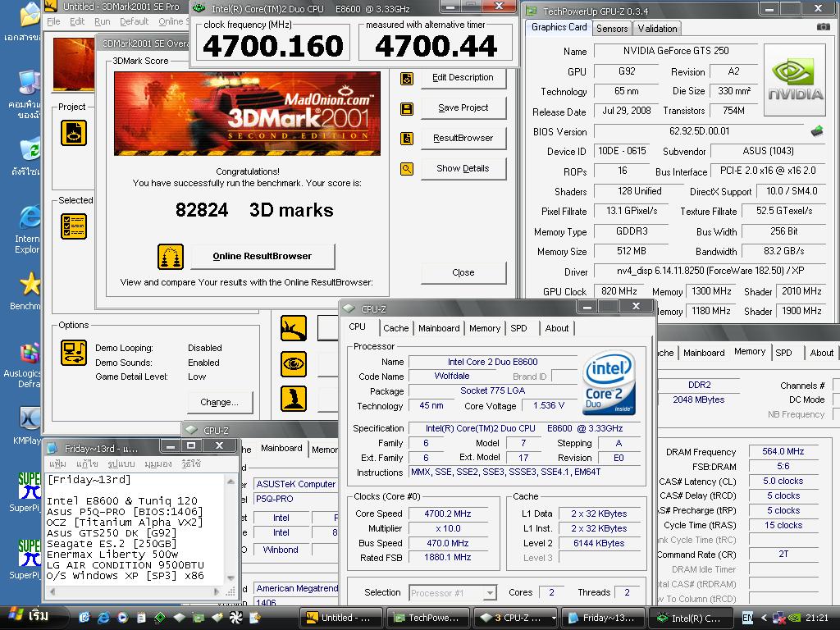Click the Intel Core 2 Duo logo in CPU-Z
The width and height of the screenshot is (840, 630).
[x=609, y=382]
